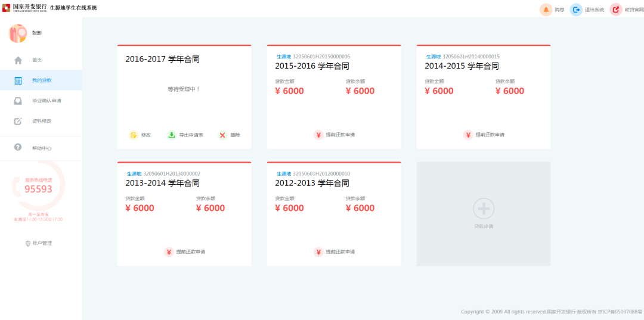Click the 毕业确认申请 inbox icon

(x=18, y=101)
